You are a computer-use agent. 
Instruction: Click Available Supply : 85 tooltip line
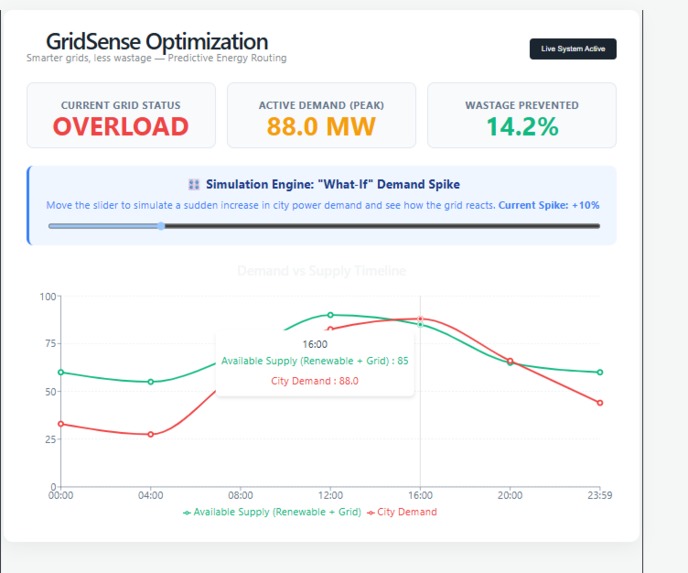[315, 361]
